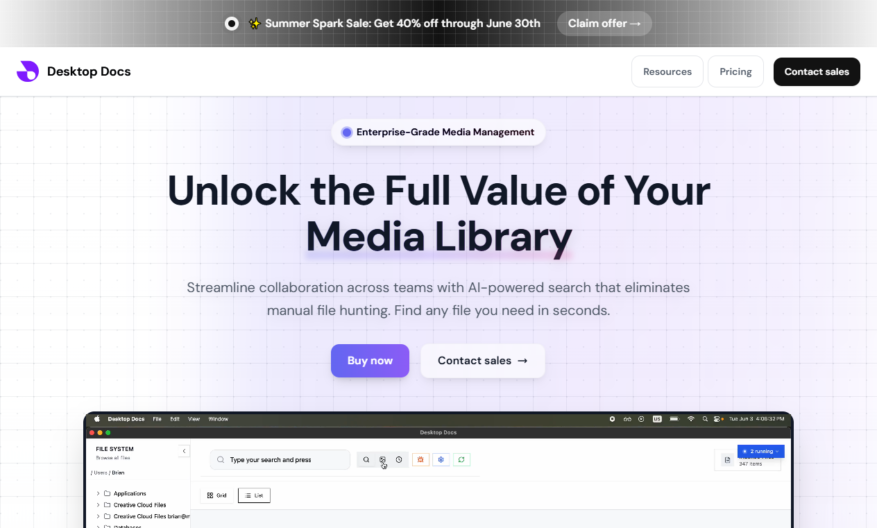Click the 347 items text

(x=750, y=464)
